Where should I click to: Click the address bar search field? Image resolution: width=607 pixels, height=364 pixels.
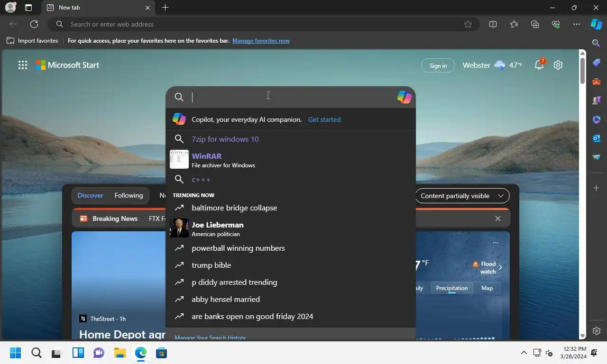(264, 24)
